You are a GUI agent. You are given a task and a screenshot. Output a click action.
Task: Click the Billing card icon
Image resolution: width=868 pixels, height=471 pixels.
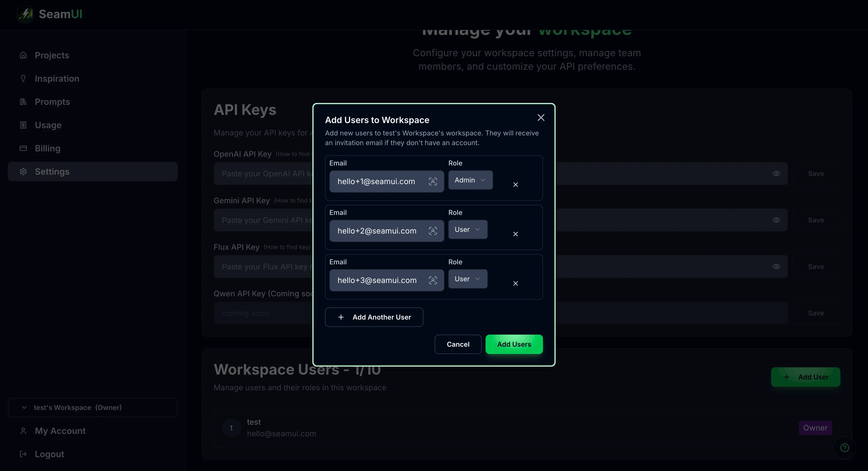(23, 148)
